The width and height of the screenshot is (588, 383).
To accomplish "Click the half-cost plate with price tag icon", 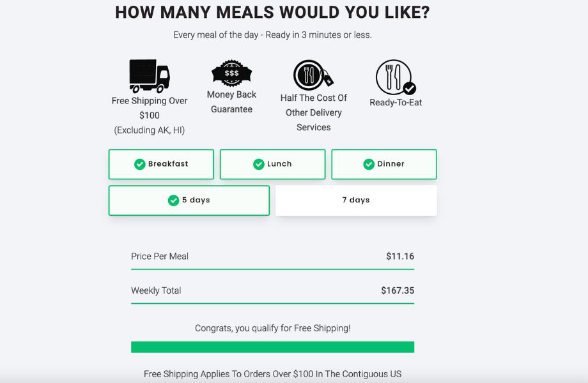I will click(312, 75).
